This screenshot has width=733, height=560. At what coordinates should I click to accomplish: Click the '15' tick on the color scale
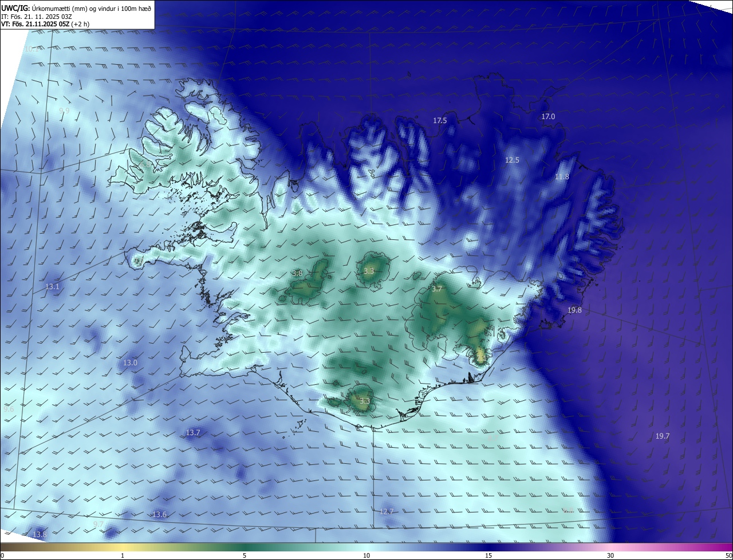[x=488, y=555]
